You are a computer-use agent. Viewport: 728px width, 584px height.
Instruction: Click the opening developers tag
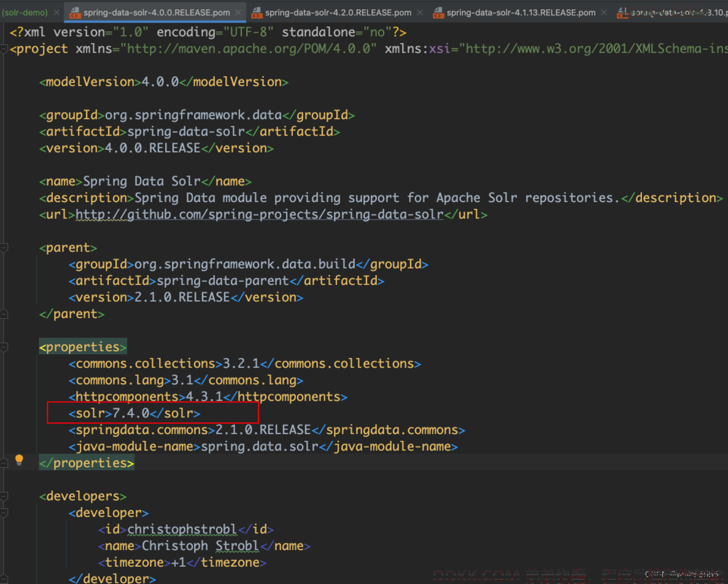(x=83, y=496)
